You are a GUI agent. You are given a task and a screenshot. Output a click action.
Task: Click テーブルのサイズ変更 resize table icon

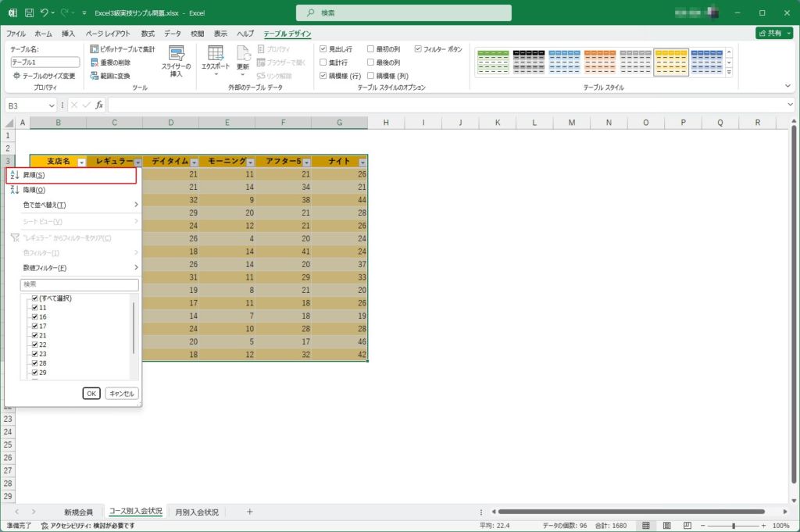click(x=16, y=76)
